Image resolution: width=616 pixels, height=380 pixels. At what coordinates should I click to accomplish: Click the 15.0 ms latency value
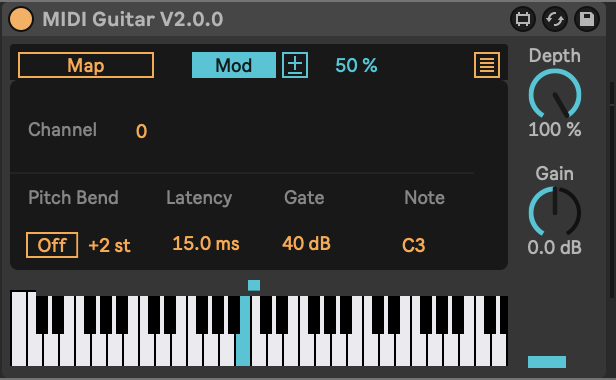[x=205, y=243]
